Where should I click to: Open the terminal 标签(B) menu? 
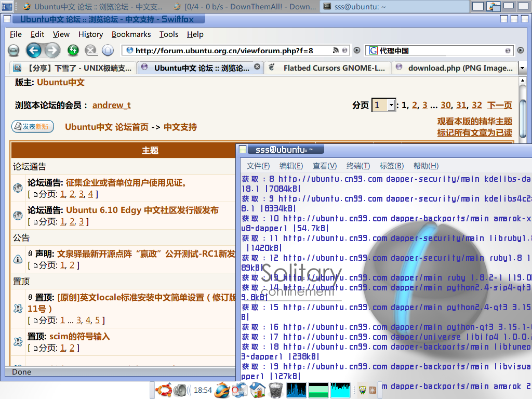(392, 166)
